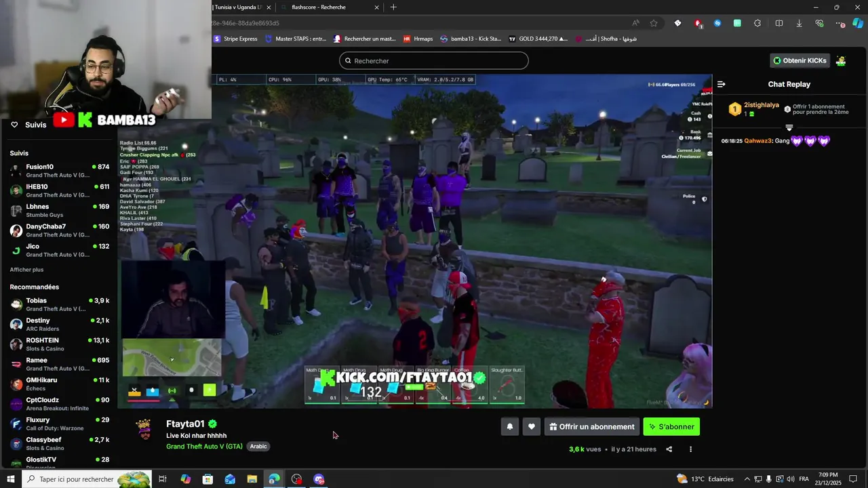Open the volume icon in system tray

tap(791, 479)
